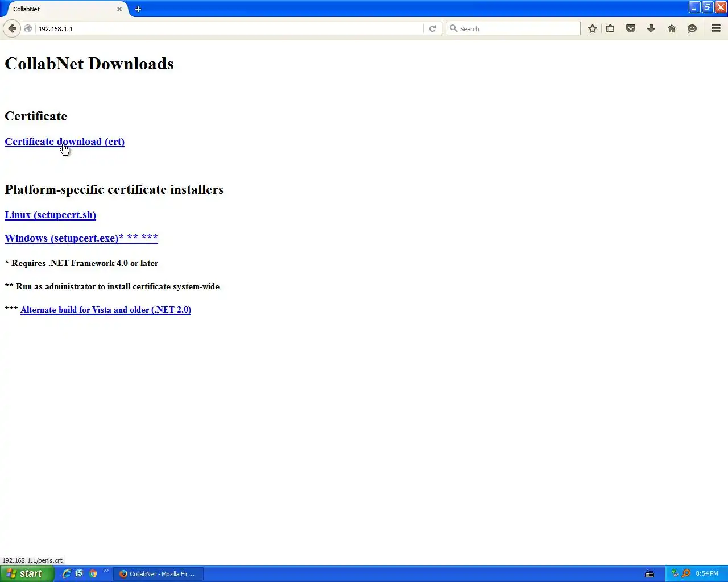
Task: Click the globe site identity icon
Action: (x=28, y=28)
